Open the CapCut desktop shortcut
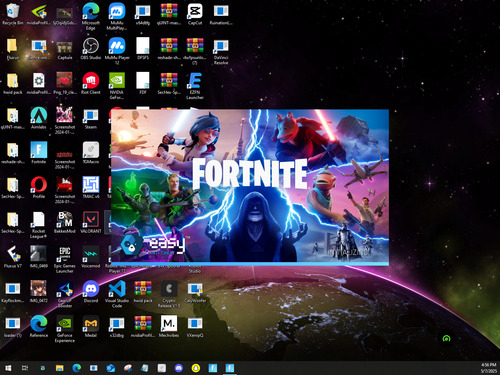 click(x=195, y=14)
